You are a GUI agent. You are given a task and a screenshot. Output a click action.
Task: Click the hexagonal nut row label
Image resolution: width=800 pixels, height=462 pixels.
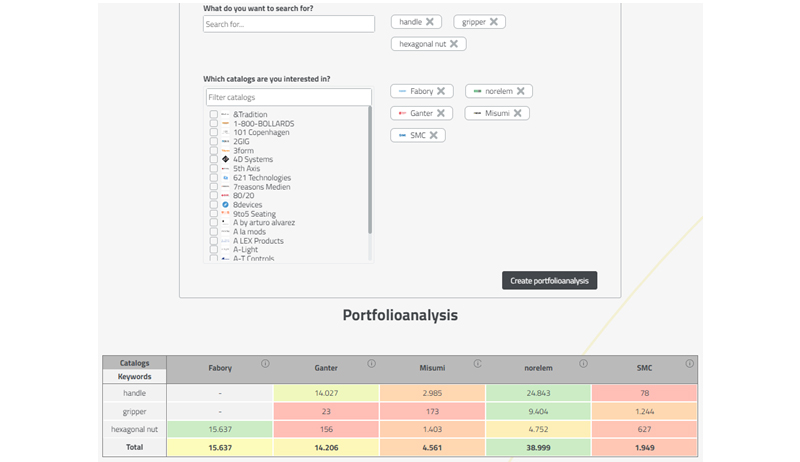coord(134,429)
